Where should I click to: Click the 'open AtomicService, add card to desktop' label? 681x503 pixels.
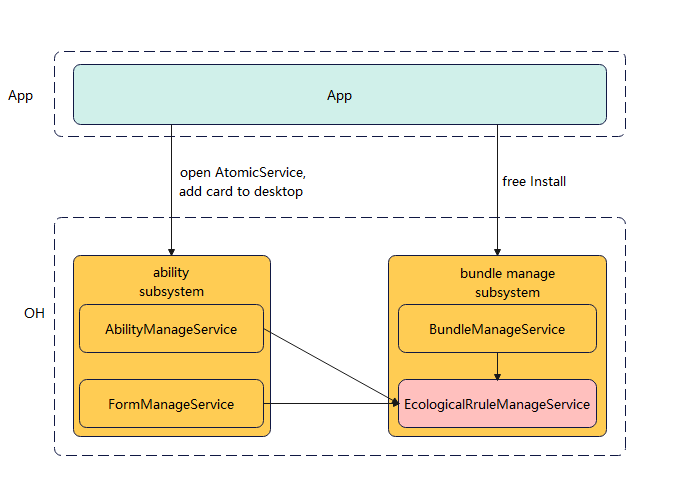(x=241, y=181)
